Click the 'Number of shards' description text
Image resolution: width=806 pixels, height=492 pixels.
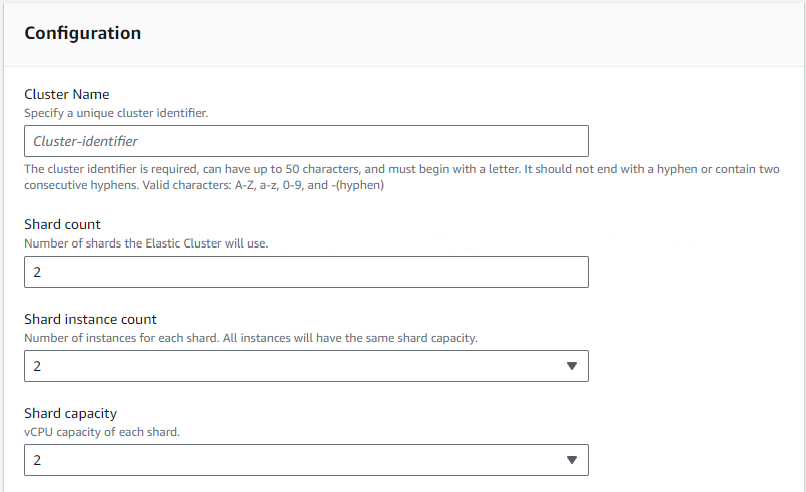(x=146, y=243)
